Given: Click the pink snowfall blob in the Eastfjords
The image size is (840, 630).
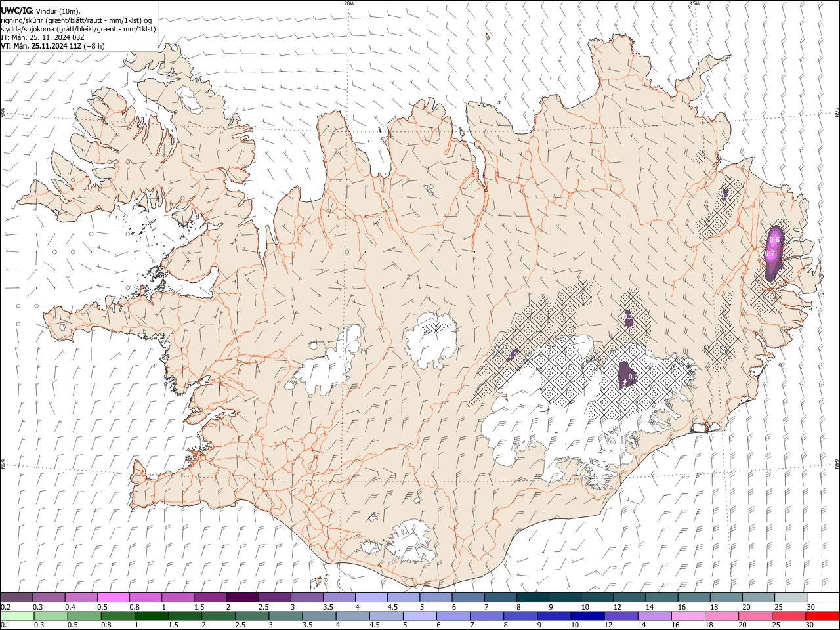Looking at the screenshot, I should (774, 253).
